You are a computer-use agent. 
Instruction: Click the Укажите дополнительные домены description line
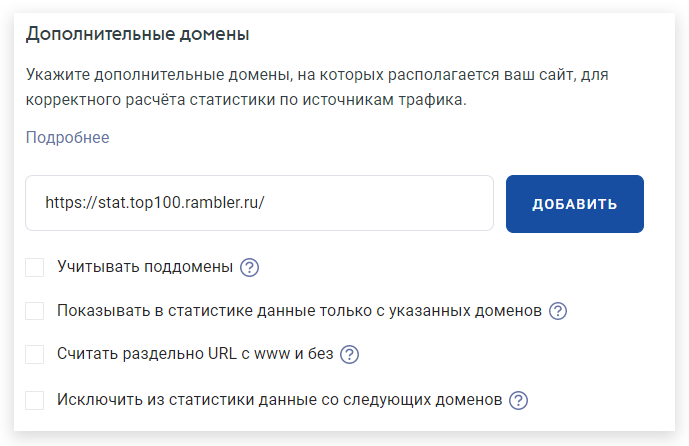[x=317, y=75]
